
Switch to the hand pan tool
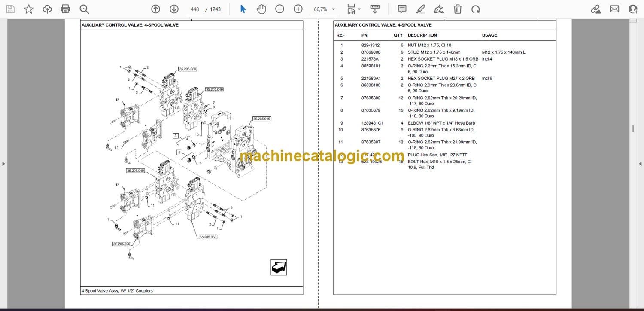click(x=261, y=9)
